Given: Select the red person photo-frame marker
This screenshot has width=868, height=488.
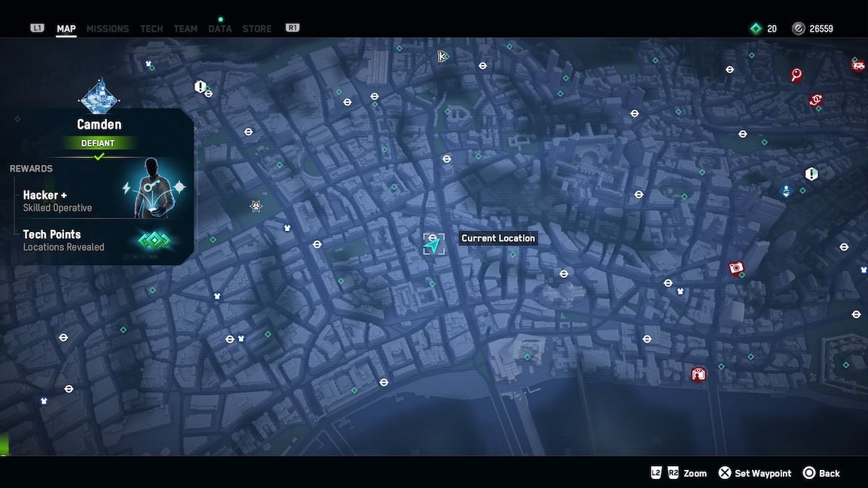Looking at the screenshot, I should tap(698, 374).
